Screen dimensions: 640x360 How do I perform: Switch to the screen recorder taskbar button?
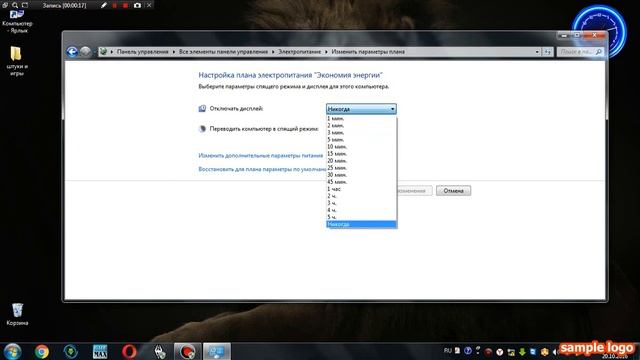188,351
